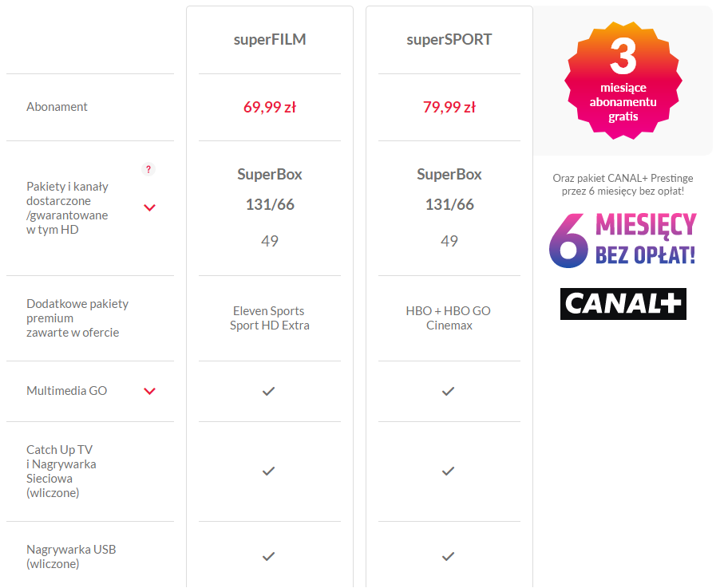
Task: Click the 79,99 zł subscription price
Action: 449,108
